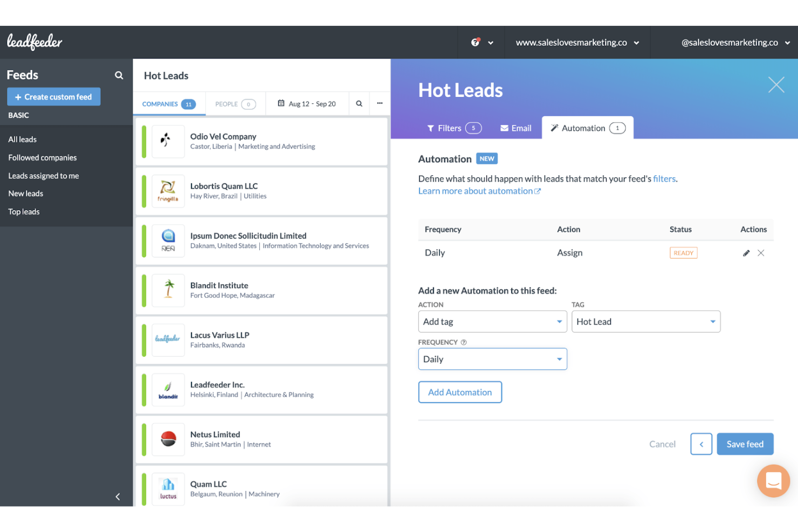Image resolution: width=798 pixels, height=532 pixels.
Task: Open the Frequency dropdown showing Daily
Action: point(492,359)
